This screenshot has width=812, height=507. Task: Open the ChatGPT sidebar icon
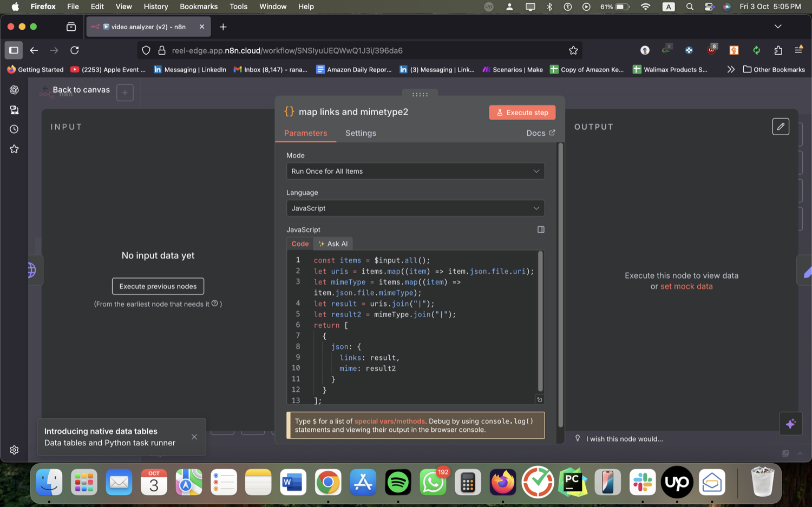pyautogui.click(x=14, y=90)
